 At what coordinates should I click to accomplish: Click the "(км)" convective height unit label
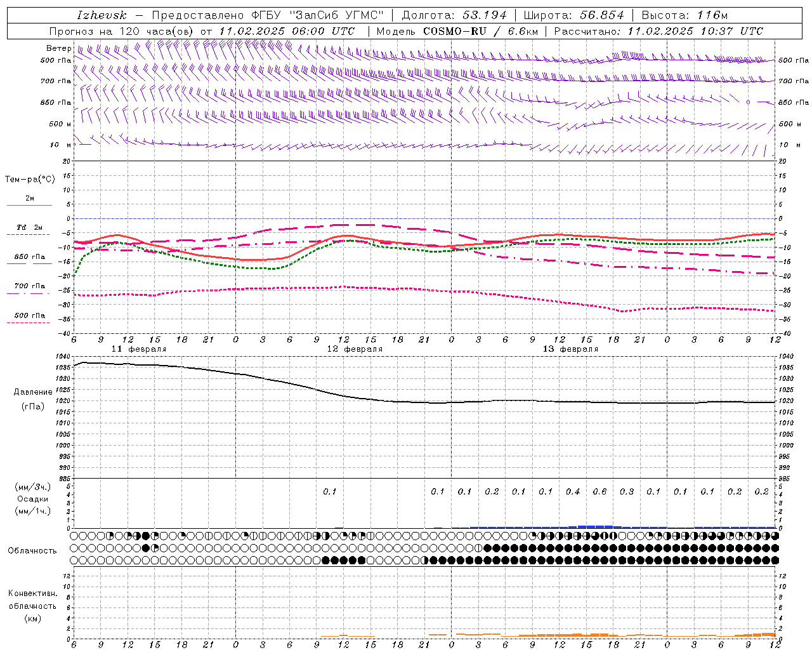pyautogui.click(x=32, y=618)
